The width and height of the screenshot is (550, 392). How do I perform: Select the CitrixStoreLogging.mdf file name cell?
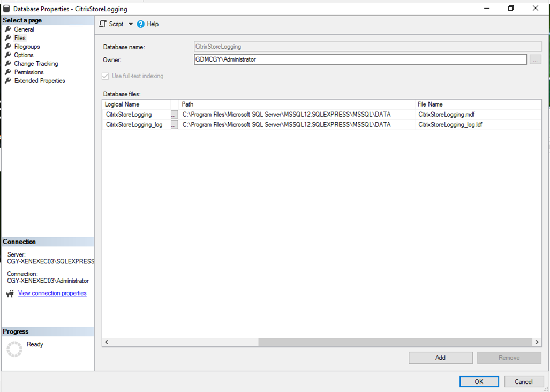click(x=478, y=115)
